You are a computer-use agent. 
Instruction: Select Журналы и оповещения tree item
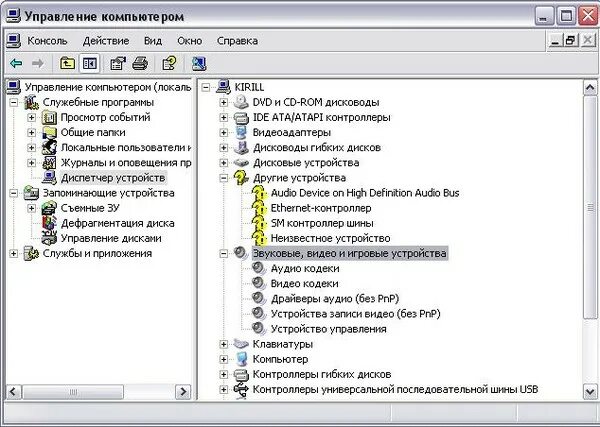point(126,163)
